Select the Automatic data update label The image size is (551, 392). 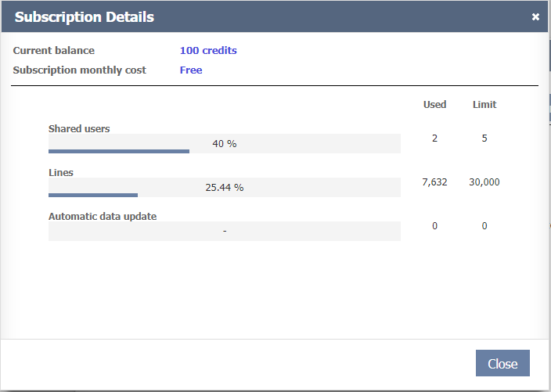103,216
